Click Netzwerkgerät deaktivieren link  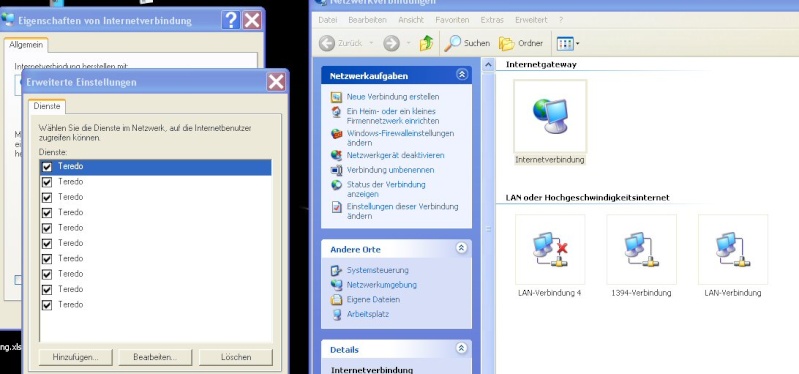[395, 155]
